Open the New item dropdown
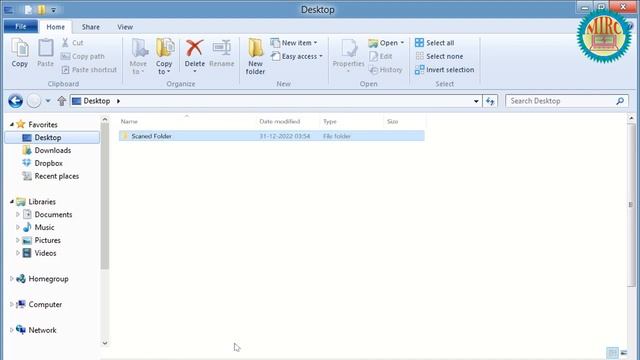The width and height of the screenshot is (640, 360). click(x=293, y=42)
